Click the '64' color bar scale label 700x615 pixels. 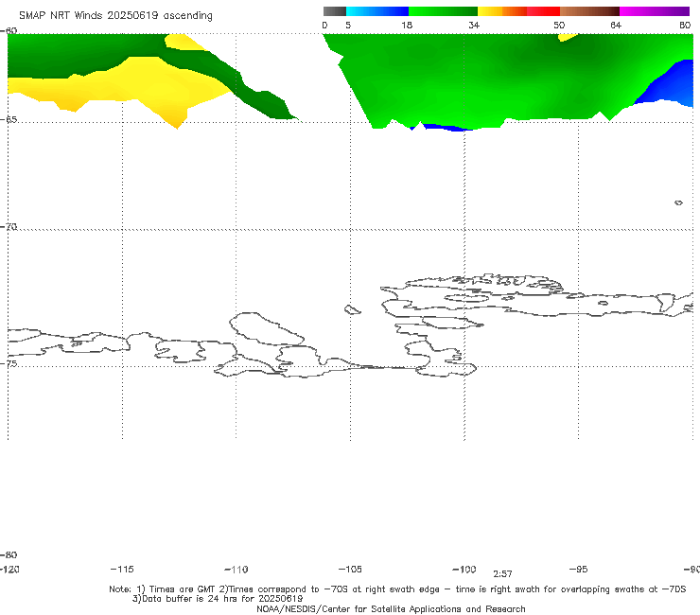click(x=616, y=26)
